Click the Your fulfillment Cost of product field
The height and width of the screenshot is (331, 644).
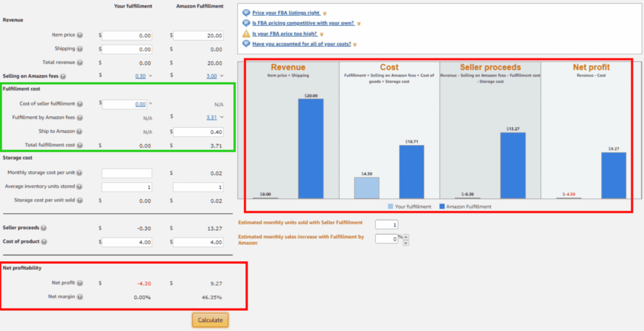point(127,242)
